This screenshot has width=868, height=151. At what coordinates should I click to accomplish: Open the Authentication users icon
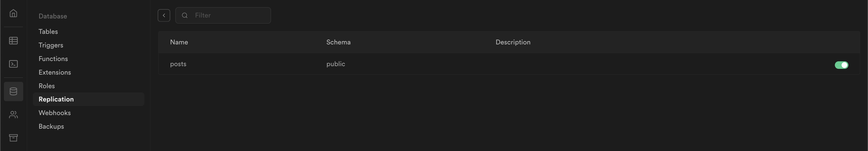14,115
